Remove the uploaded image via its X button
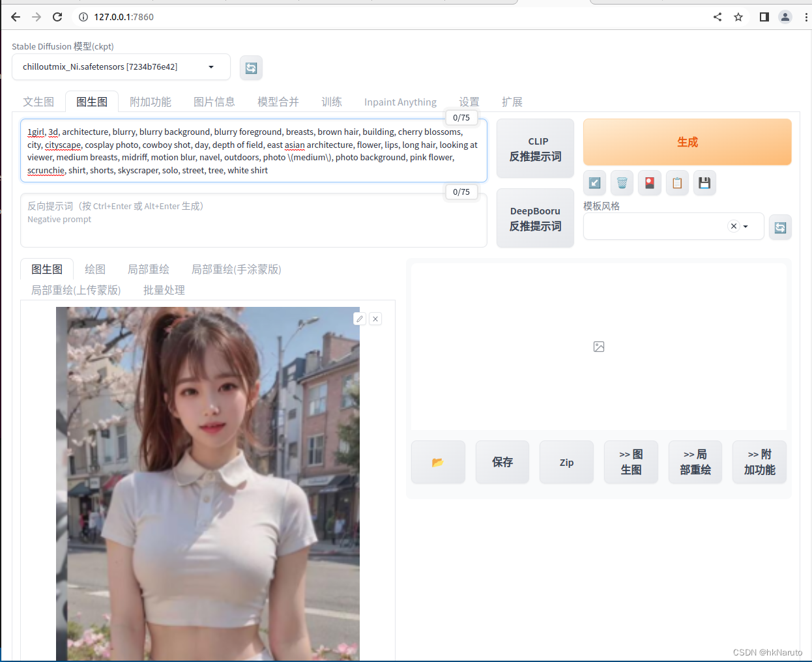 point(375,319)
